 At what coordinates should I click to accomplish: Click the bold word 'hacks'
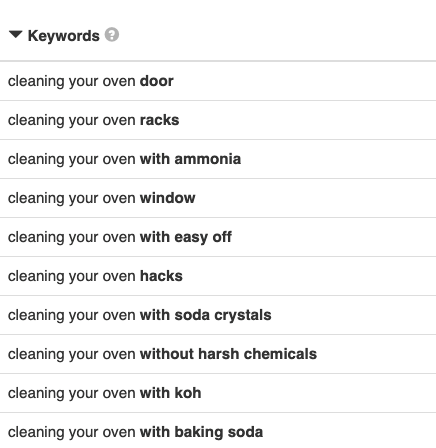coord(161,276)
